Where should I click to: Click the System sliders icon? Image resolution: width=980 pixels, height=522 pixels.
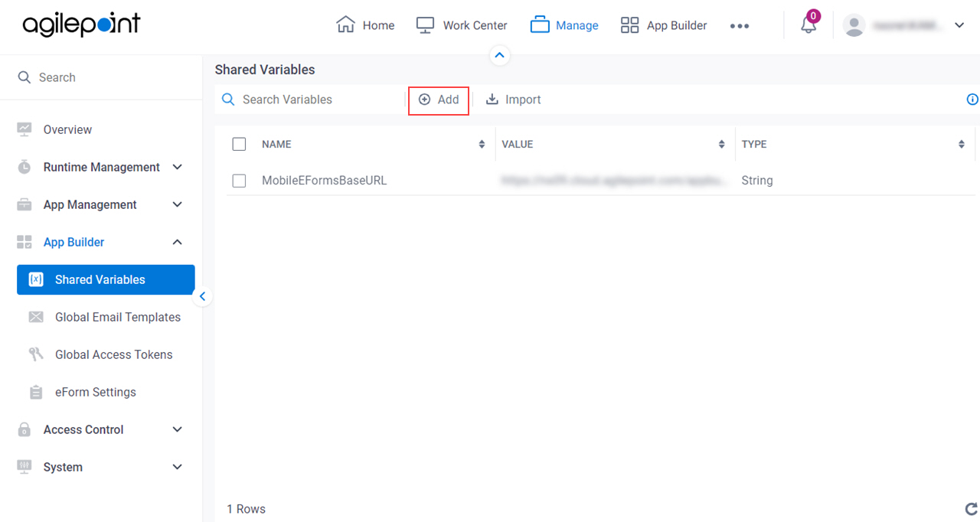pos(24,467)
